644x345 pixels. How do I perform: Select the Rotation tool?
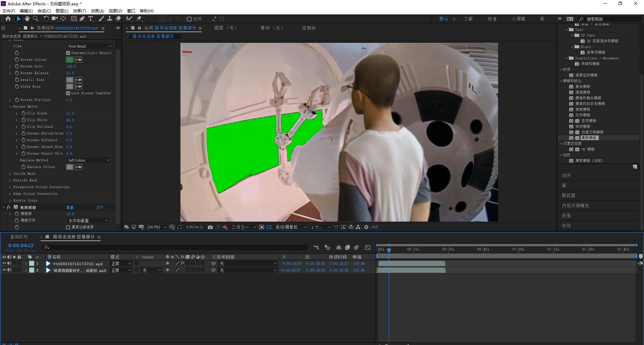coord(46,19)
